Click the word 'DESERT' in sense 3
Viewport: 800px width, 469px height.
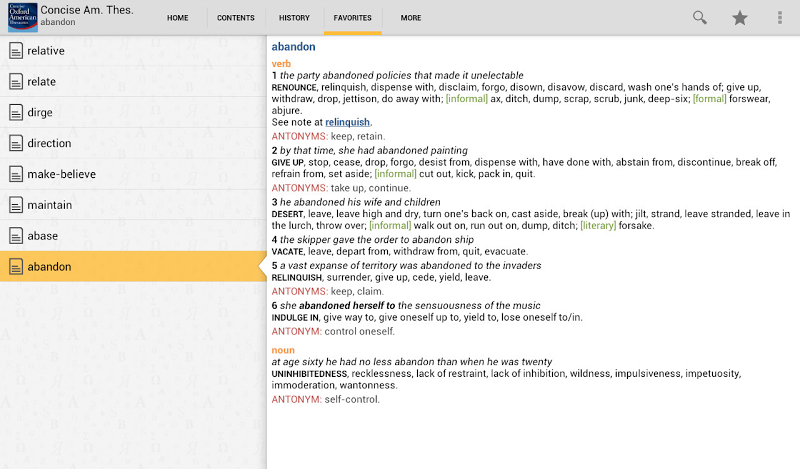287,214
